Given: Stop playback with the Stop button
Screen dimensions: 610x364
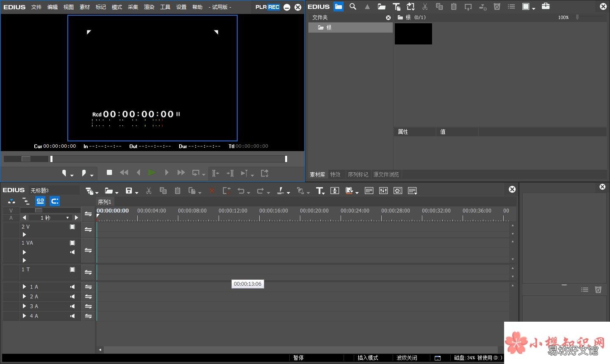Looking at the screenshot, I should (x=109, y=173).
